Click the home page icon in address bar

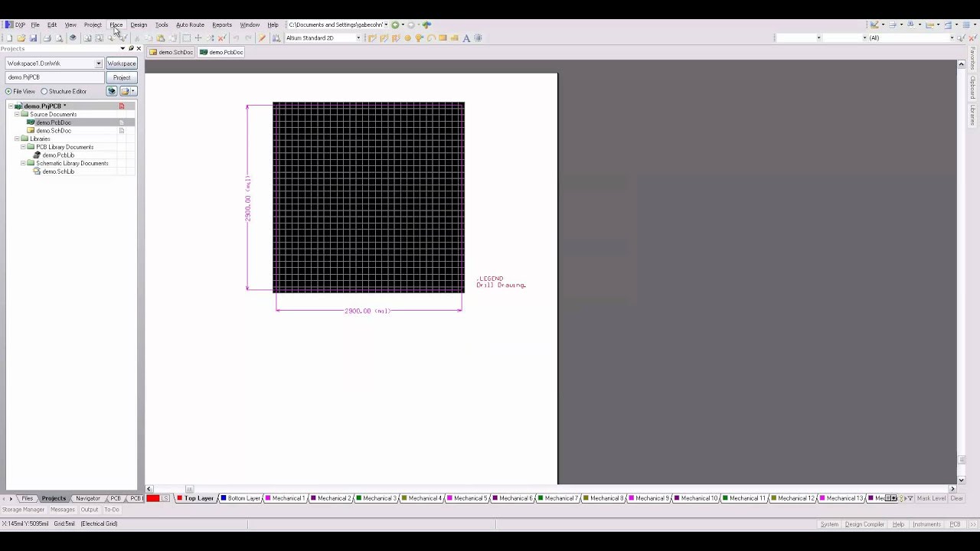click(426, 24)
